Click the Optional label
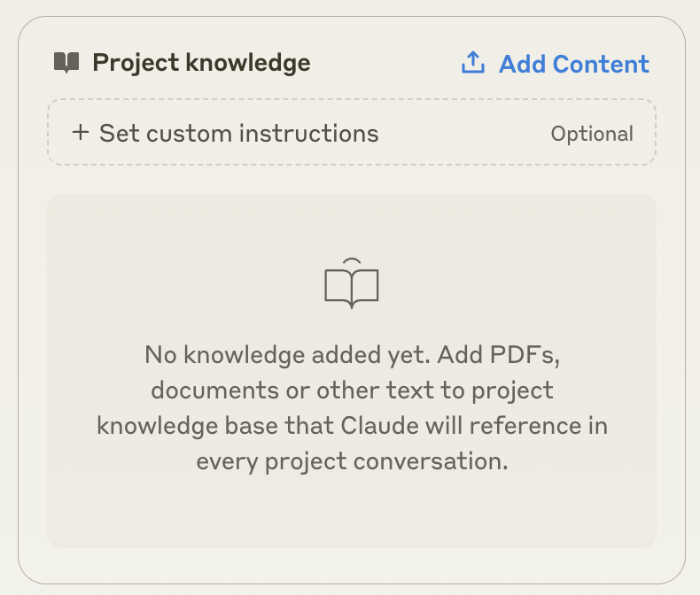The width and height of the screenshot is (700, 595). pyautogui.click(x=592, y=134)
